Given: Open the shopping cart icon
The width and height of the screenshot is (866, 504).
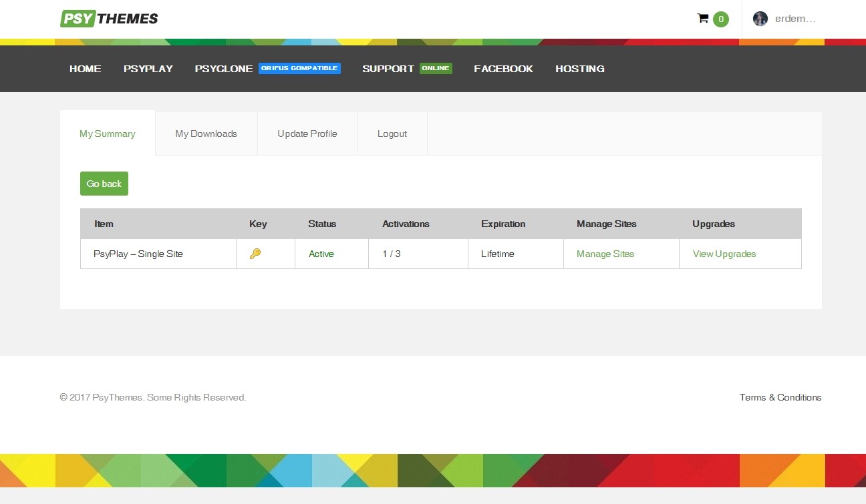Looking at the screenshot, I should click(x=702, y=18).
